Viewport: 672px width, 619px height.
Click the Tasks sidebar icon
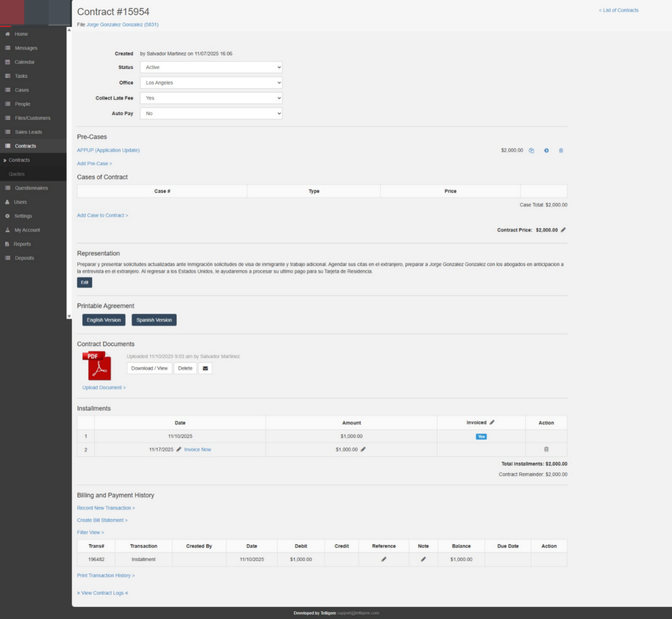coord(7,76)
